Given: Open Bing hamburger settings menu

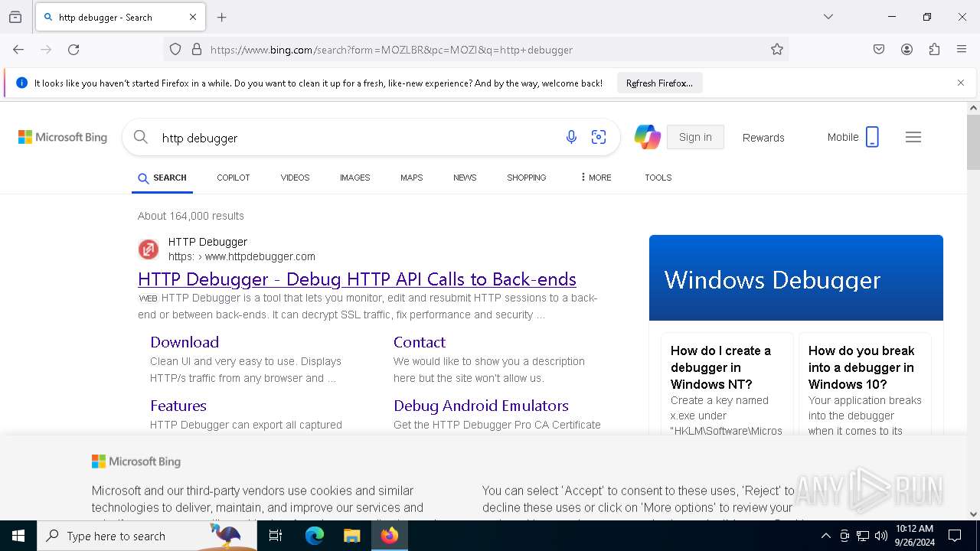Looking at the screenshot, I should 913,137.
